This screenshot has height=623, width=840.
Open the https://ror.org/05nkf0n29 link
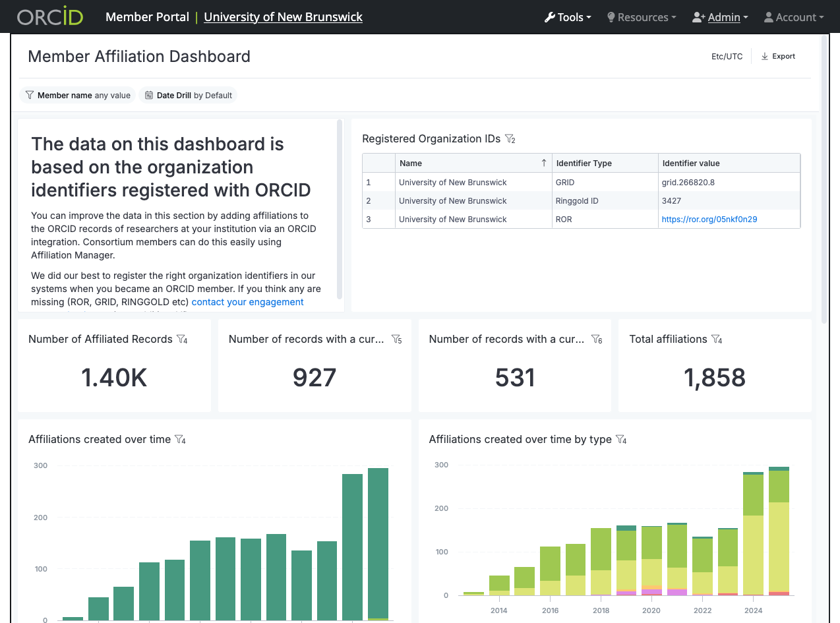[x=709, y=219]
